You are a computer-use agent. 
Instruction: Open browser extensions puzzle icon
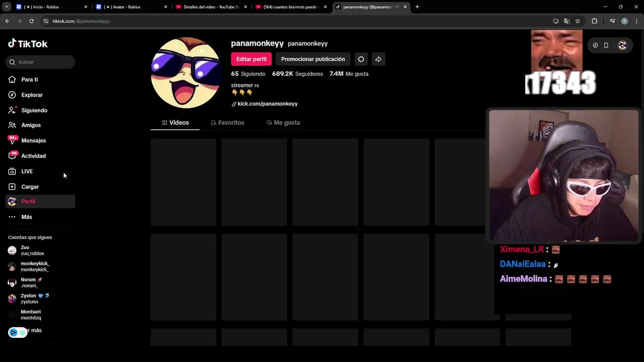594,21
